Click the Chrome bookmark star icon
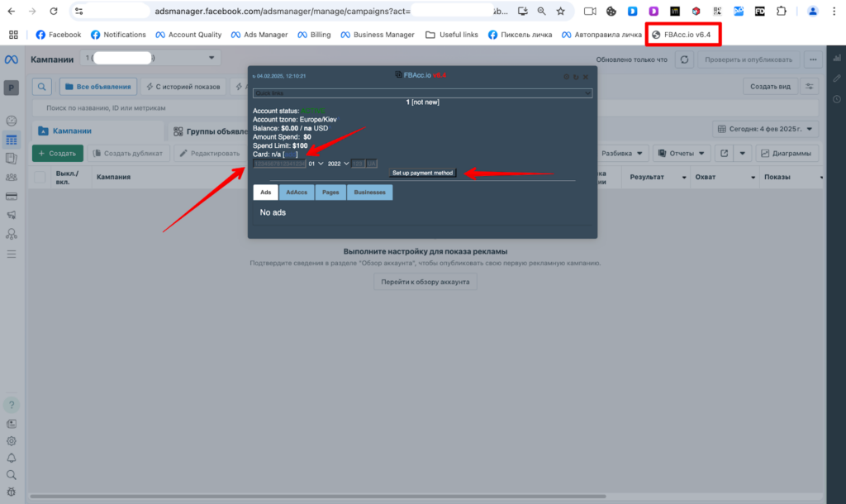Image resolution: width=846 pixels, height=504 pixels. tap(561, 12)
